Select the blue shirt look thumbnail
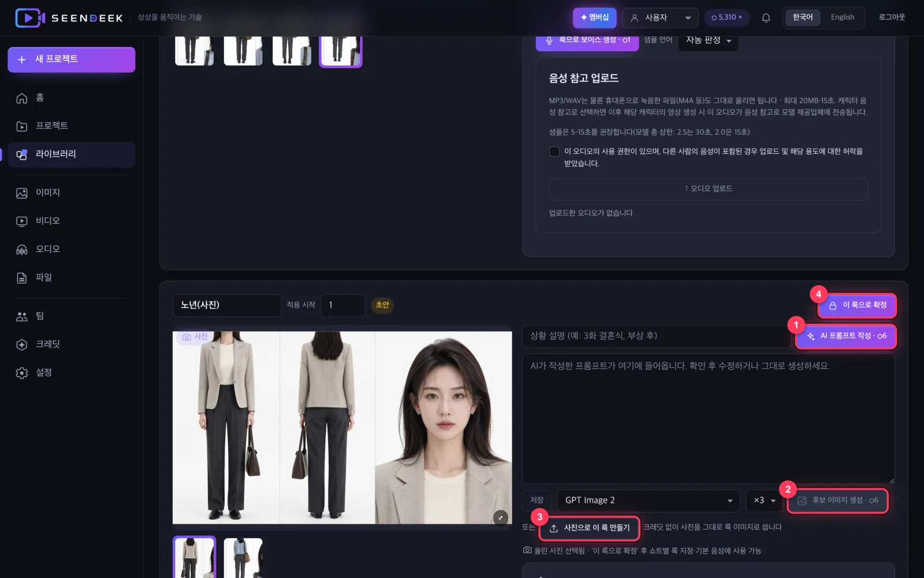Screen dimensions: 924x578 tap(243, 558)
